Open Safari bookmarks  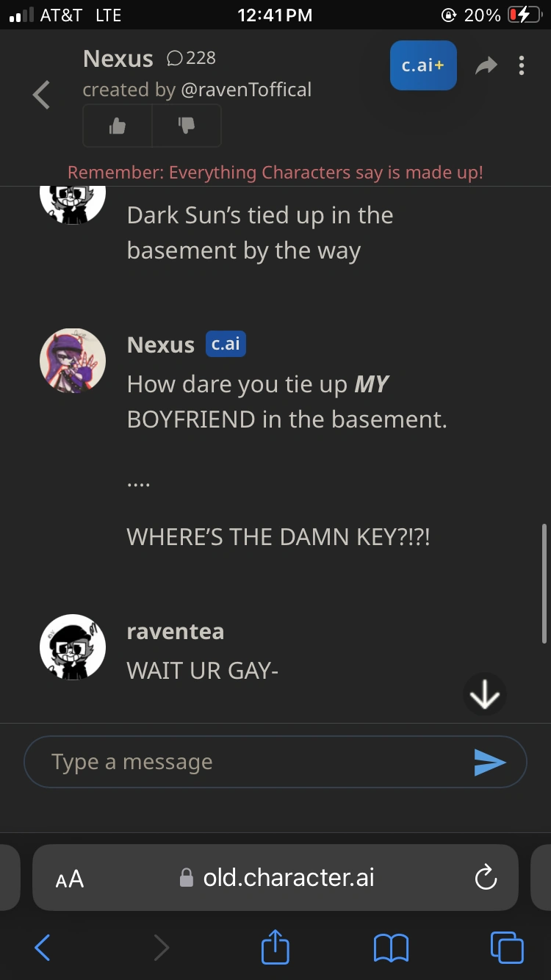click(x=391, y=948)
